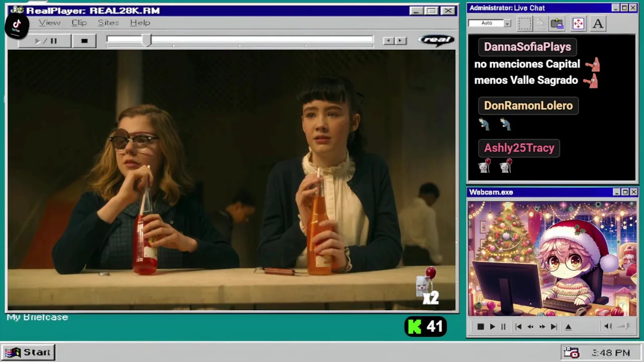Viewport: 644px width, 362px height.
Task: Open the Clip menu in RealPlayer
Action: click(79, 23)
